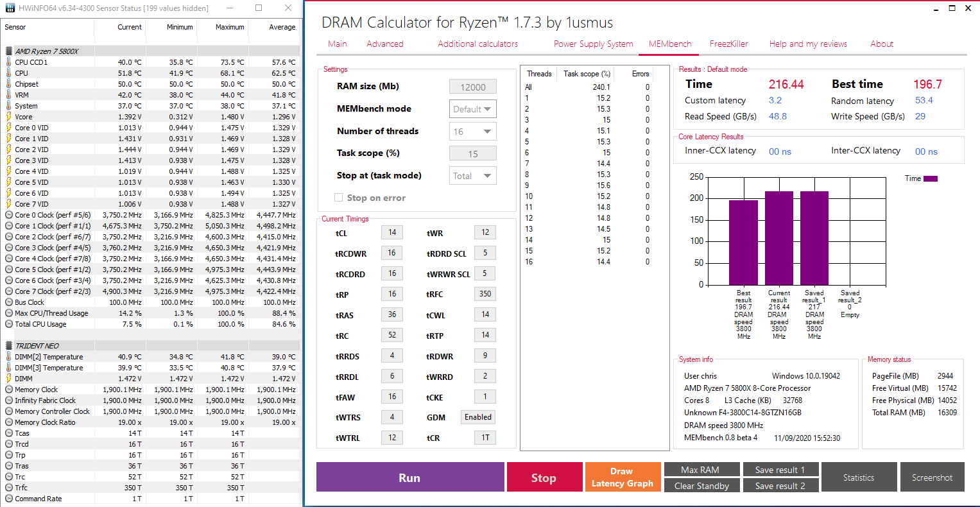Viewport: 980px width, 507px height.
Task: Open the Help and my reviews tab
Action: 808,44
